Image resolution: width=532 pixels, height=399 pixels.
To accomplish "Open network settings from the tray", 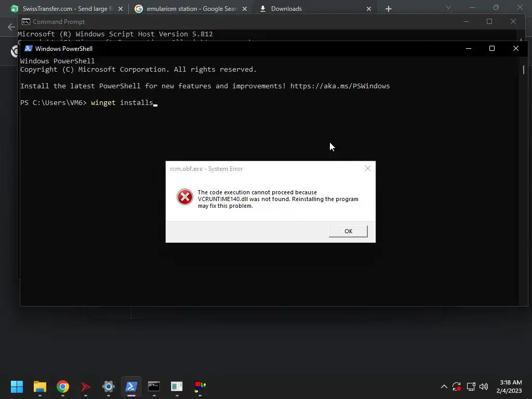I will tap(471, 387).
